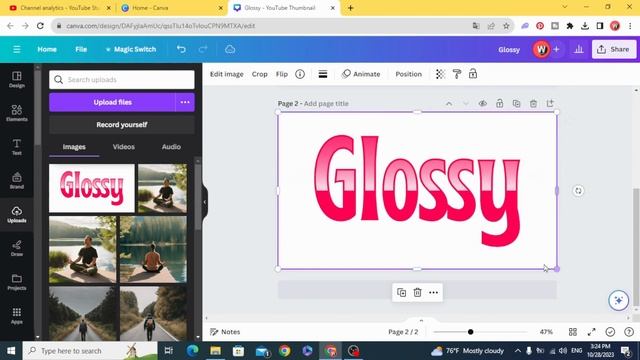This screenshot has height=360, width=640.
Task: Open the Brand panel
Action: tap(17, 181)
